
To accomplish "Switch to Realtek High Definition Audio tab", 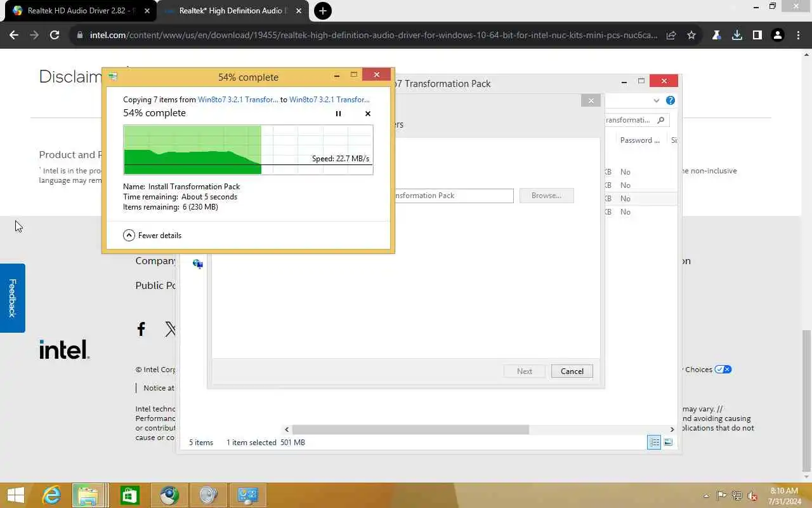I will pyautogui.click(x=232, y=11).
